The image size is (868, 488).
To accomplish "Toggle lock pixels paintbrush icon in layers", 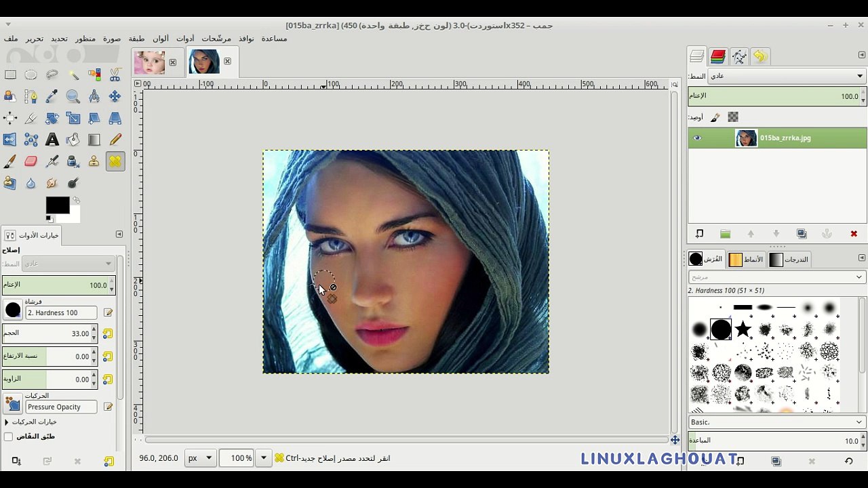I will pyautogui.click(x=715, y=117).
